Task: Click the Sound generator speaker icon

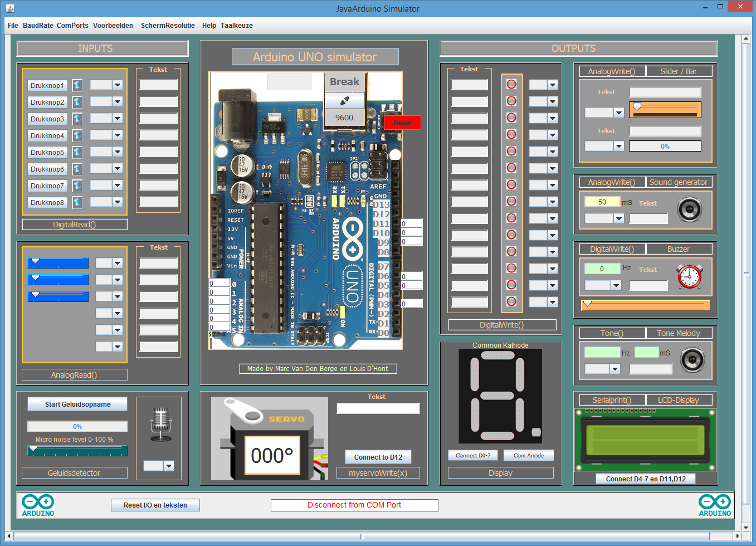Action: (690, 209)
